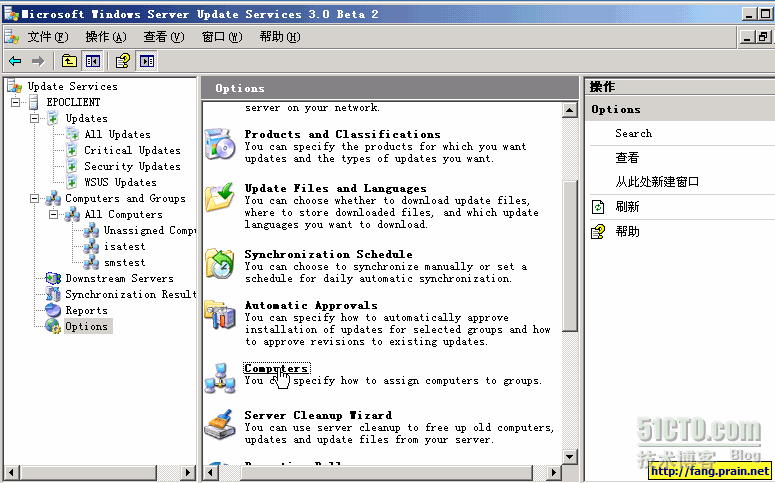
Task: Open the 操作(A) menu
Action: click(106, 37)
